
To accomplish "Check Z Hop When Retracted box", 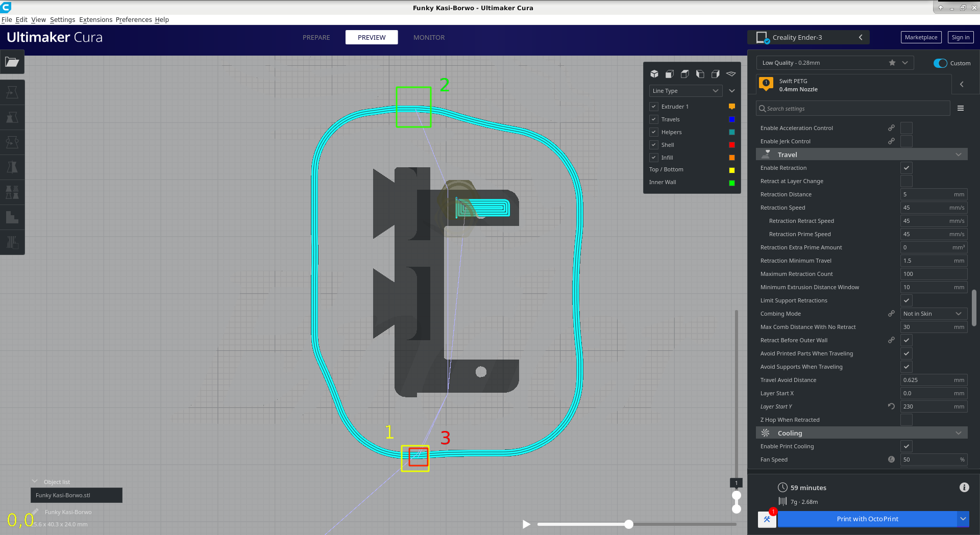I will tap(906, 420).
